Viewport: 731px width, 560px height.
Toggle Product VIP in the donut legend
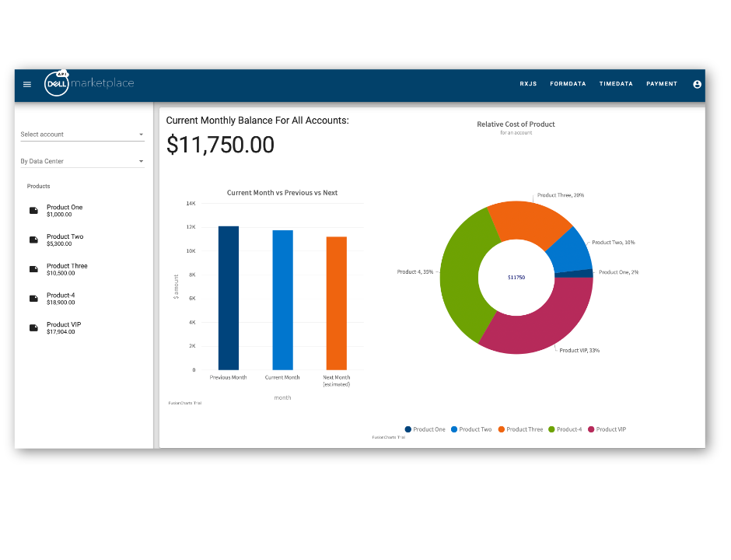[607, 429]
